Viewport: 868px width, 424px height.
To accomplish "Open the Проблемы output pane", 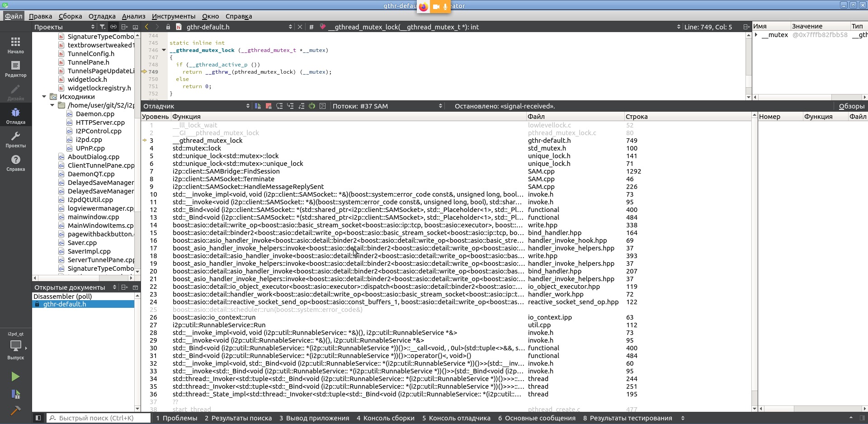I will coord(177,418).
